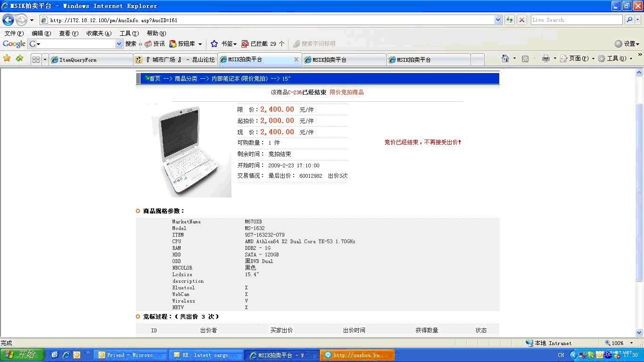
Task: Open Google toolbar bookmarks star
Action: (215, 44)
